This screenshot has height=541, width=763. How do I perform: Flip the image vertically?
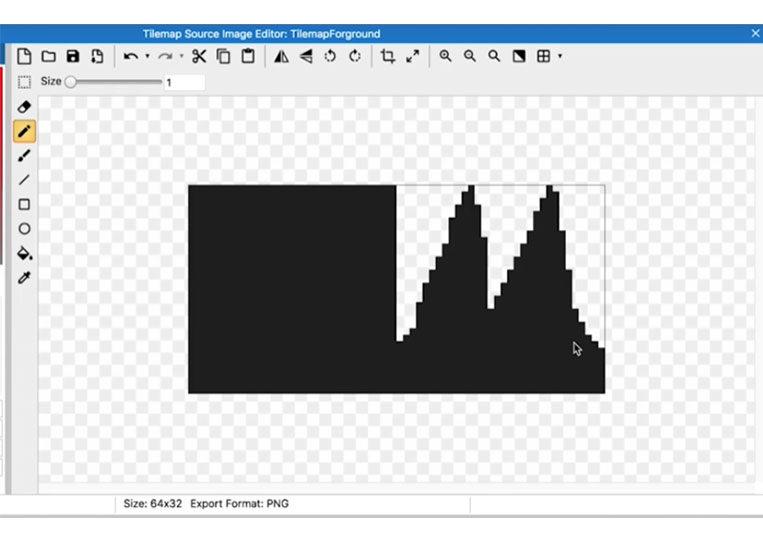click(306, 56)
